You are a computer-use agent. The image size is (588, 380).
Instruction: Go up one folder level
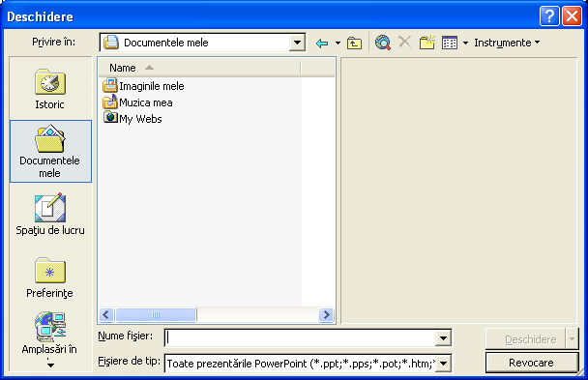click(354, 44)
